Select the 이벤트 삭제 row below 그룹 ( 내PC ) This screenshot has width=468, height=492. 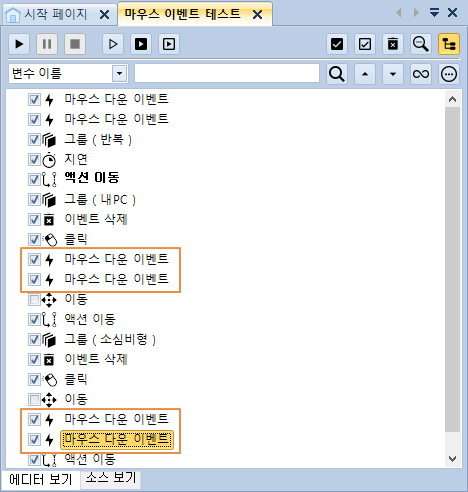point(96,219)
